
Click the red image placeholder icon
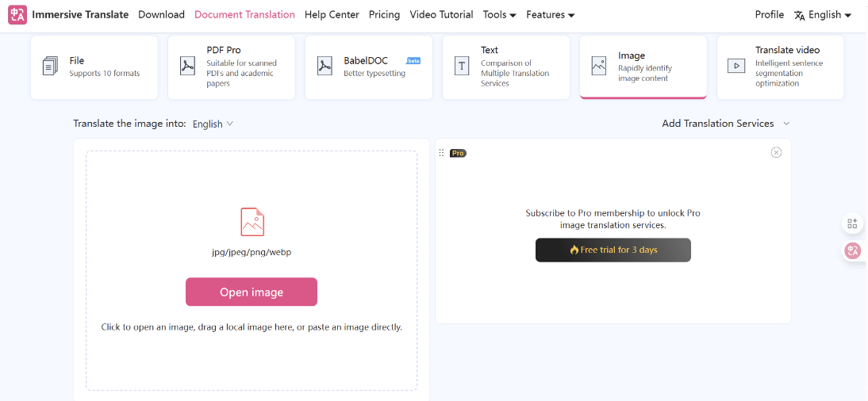pyautogui.click(x=252, y=222)
